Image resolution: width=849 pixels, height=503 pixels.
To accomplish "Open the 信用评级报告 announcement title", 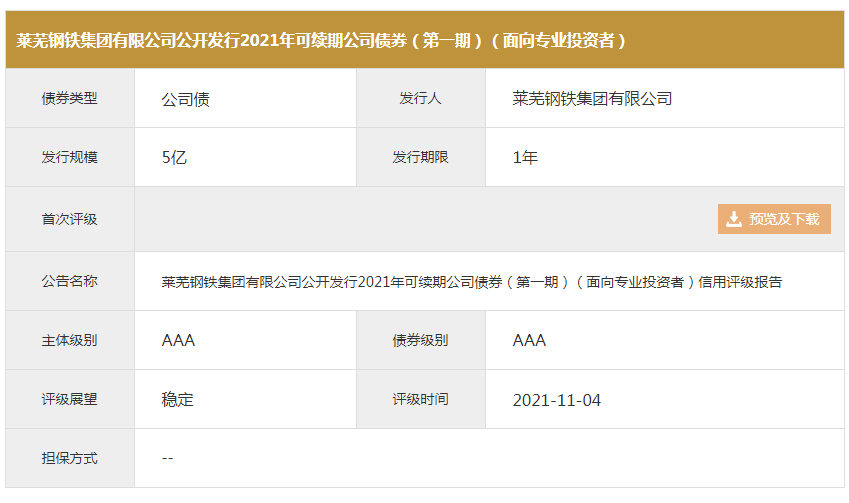I will pos(471,282).
